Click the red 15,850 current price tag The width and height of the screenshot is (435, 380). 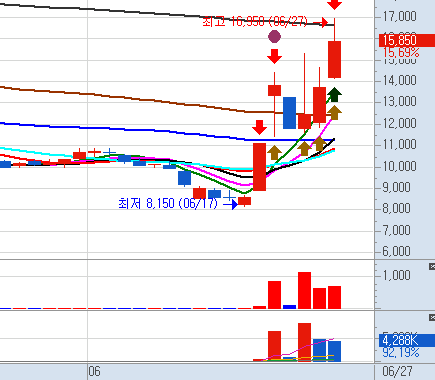coord(407,40)
